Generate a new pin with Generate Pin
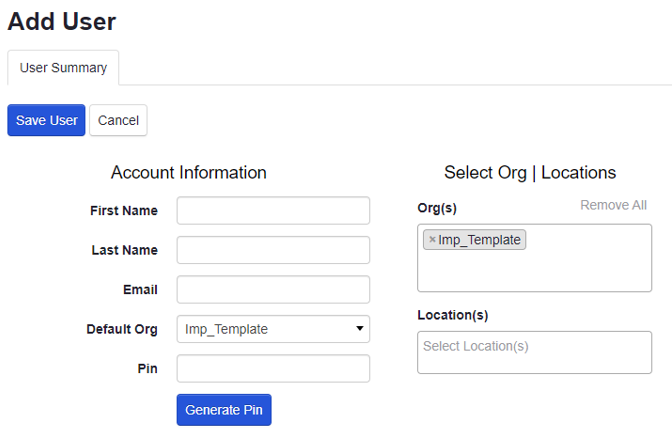The width and height of the screenshot is (672, 437). pos(224,410)
